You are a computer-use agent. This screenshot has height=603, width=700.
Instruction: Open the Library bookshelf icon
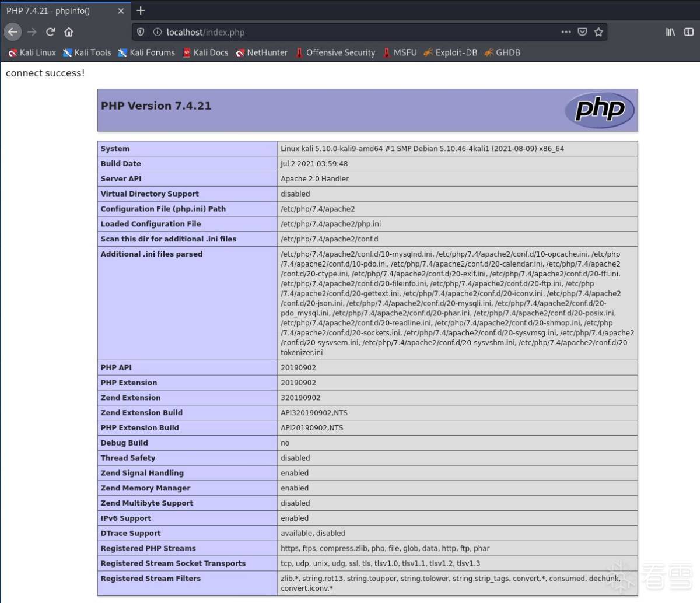671,32
